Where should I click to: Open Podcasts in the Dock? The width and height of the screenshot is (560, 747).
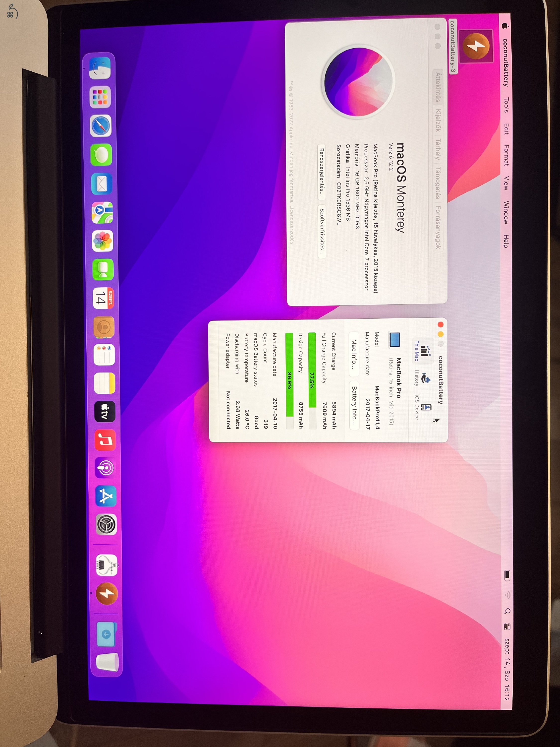(x=106, y=468)
